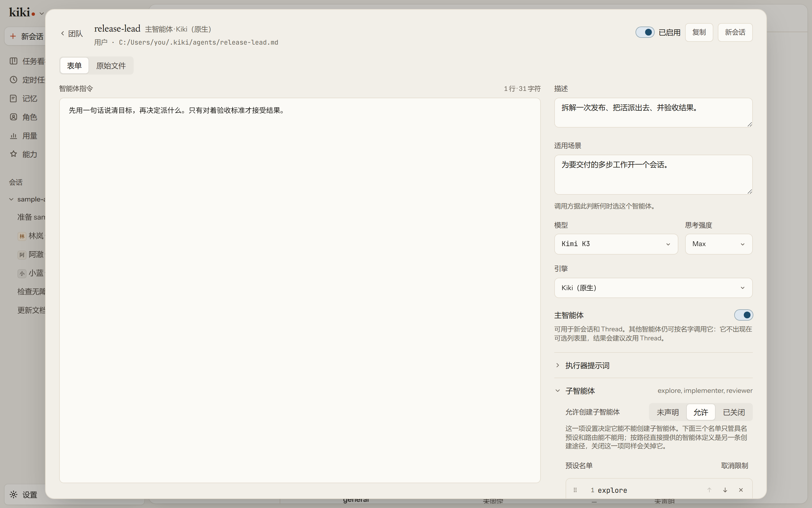This screenshot has width=812, height=508.
Task: Click the 新会话 button in header
Action: (735, 32)
